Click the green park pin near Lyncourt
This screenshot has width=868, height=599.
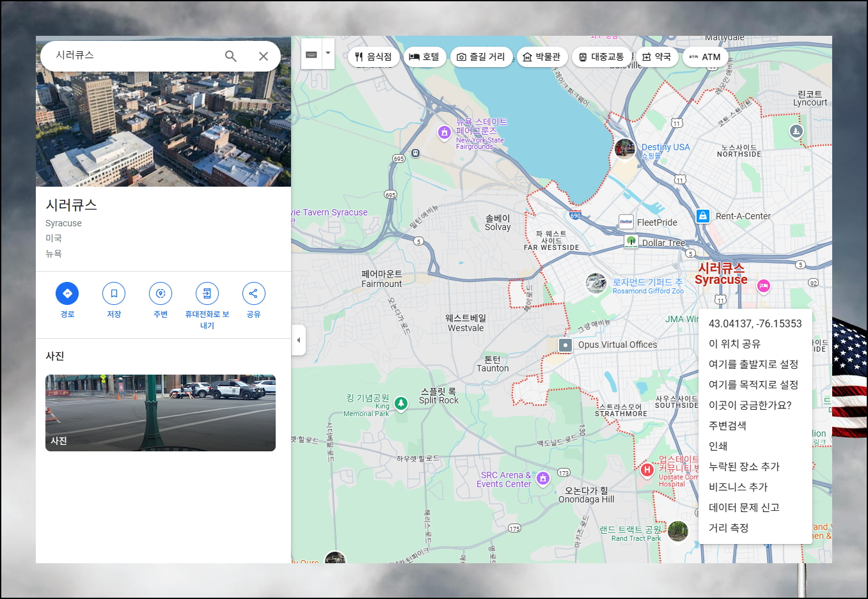[796, 132]
